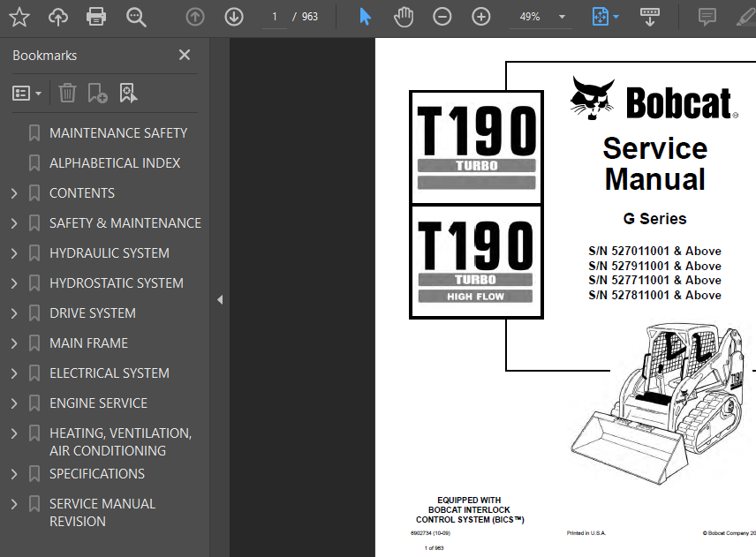Screen dimensions: 756x557
Task: Click the HYDRAULIC SYSTEM bookmark ribbon icon
Action: [x=34, y=253]
